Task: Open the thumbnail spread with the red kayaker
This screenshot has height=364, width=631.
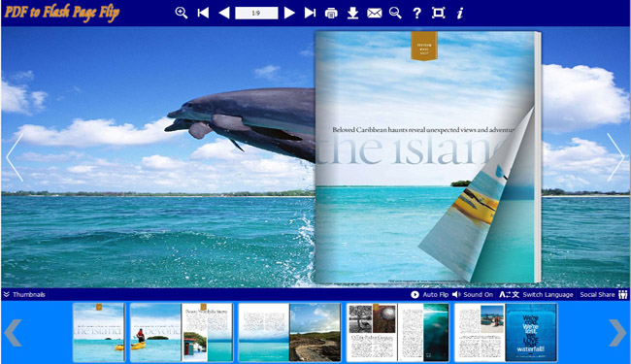Action: 182,333
